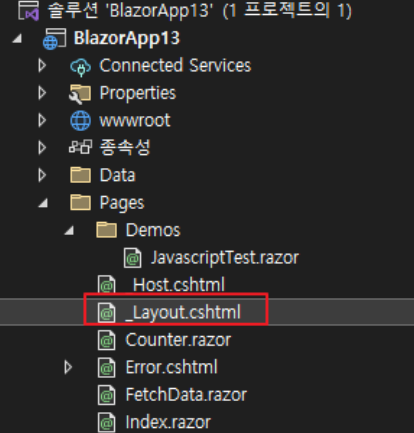Expand the Properties node
Screen dimensions: 414x433
pyautogui.click(x=42, y=93)
